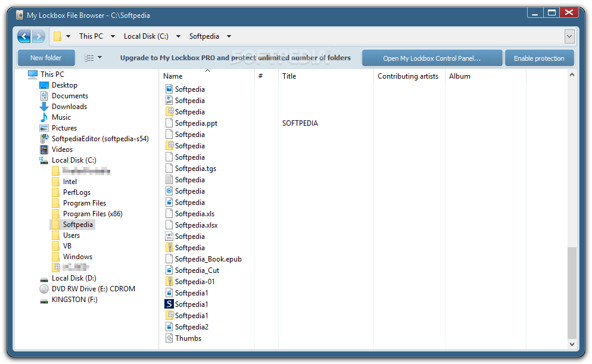Click the folder icon in address bar

click(57, 36)
